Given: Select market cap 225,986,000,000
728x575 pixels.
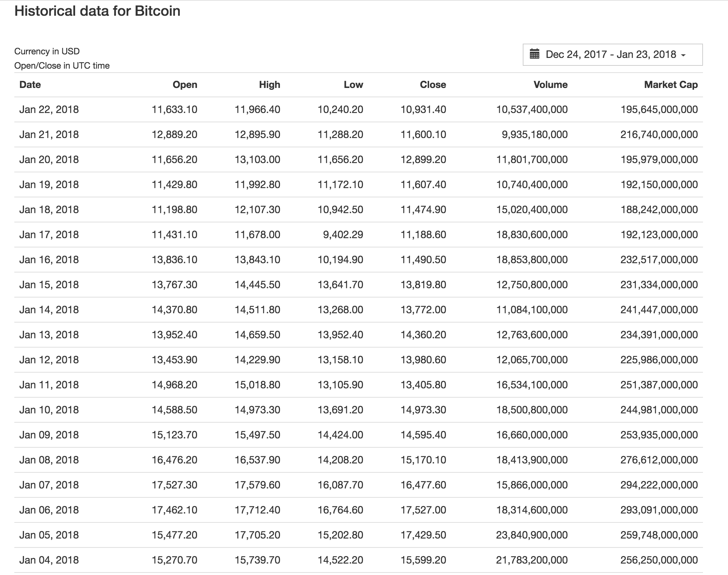Looking at the screenshot, I should click(x=659, y=360).
